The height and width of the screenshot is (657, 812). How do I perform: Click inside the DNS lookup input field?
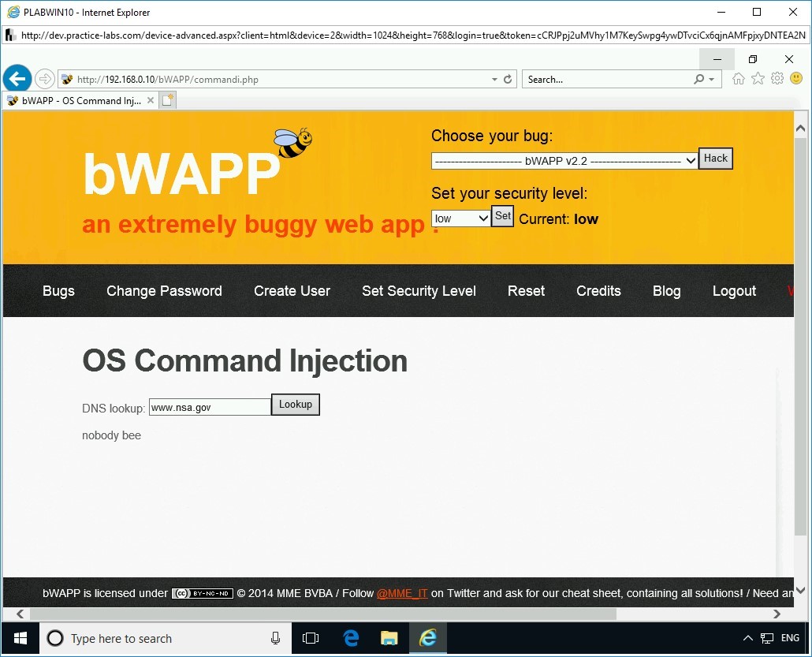point(209,406)
